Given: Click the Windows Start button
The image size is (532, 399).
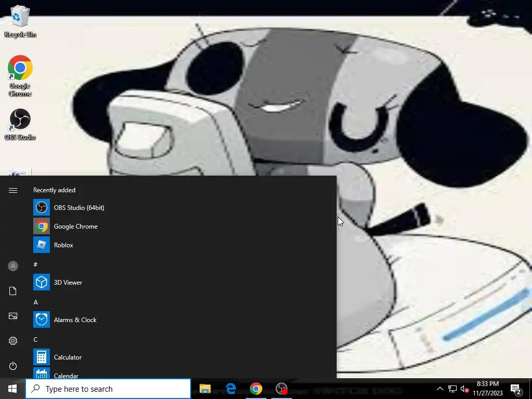Looking at the screenshot, I should pyautogui.click(x=12, y=389).
